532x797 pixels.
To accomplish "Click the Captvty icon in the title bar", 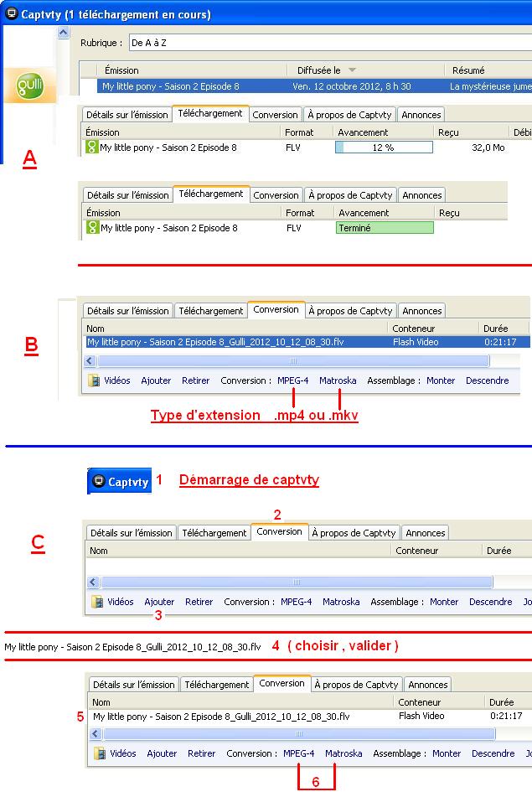I will tap(12, 14).
